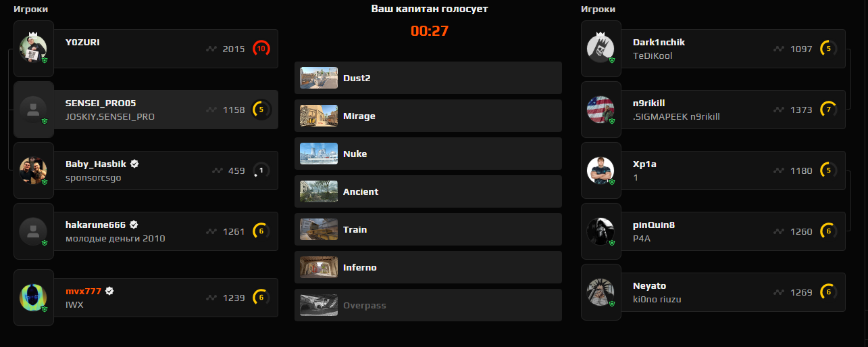Open pinQuin8's player profile name
This screenshot has height=347, width=868.
(654, 225)
